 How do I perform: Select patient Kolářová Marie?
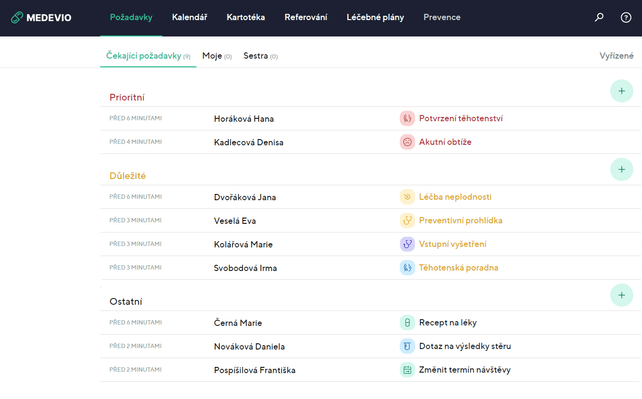coord(243,244)
